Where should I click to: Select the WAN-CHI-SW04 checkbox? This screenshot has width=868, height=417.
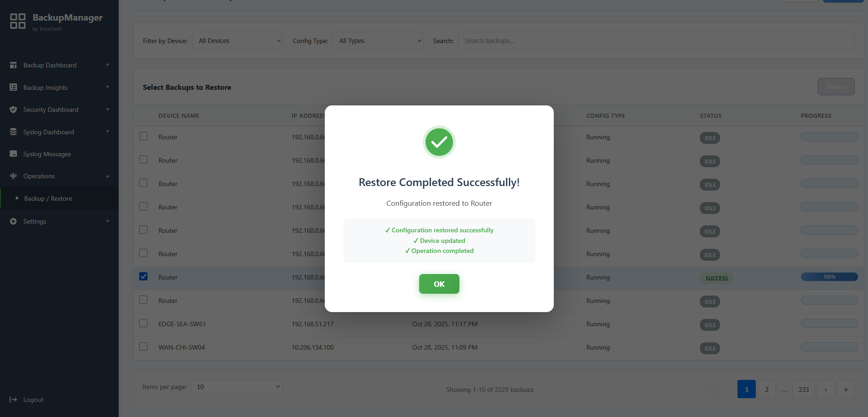tap(143, 346)
